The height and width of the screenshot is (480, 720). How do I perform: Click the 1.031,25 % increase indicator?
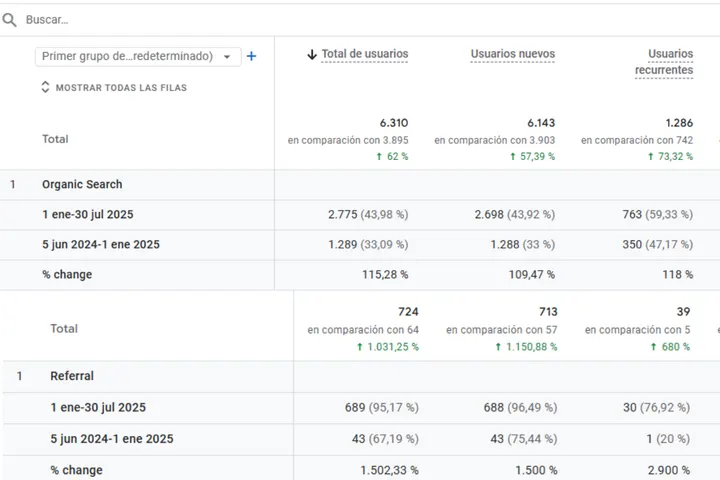coord(388,347)
